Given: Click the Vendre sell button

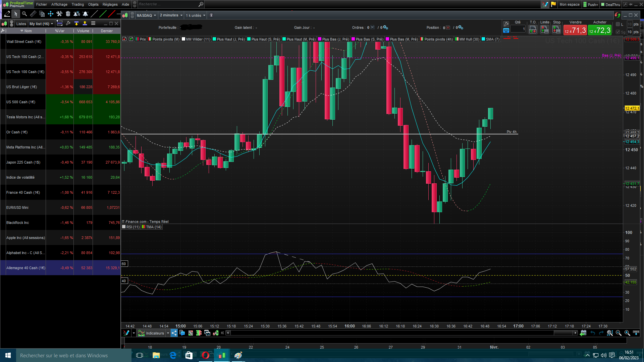Looking at the screenshot, I should (x=575, y=30).
